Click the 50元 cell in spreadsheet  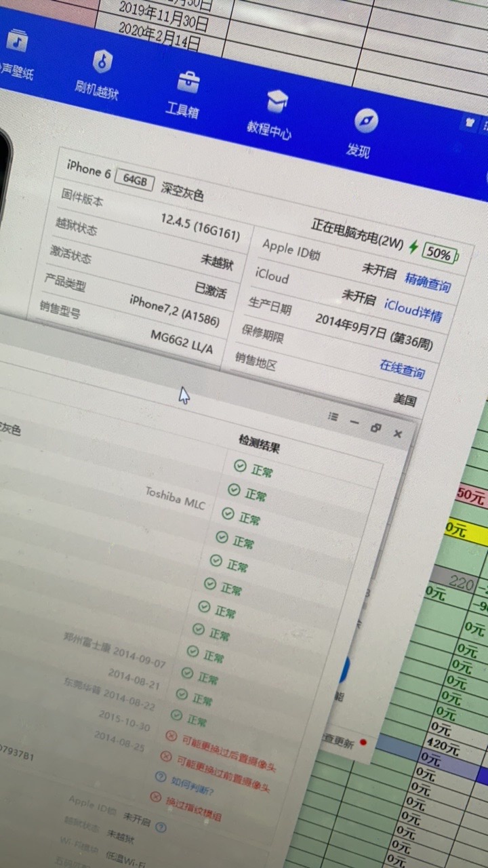[x=471, y=497]
